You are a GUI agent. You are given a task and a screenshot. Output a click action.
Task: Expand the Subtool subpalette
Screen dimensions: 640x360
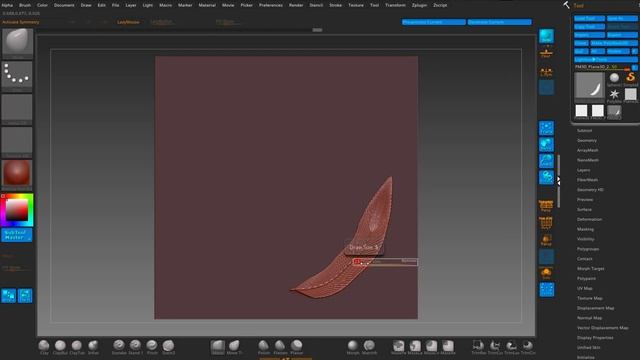tap(584, 131)
